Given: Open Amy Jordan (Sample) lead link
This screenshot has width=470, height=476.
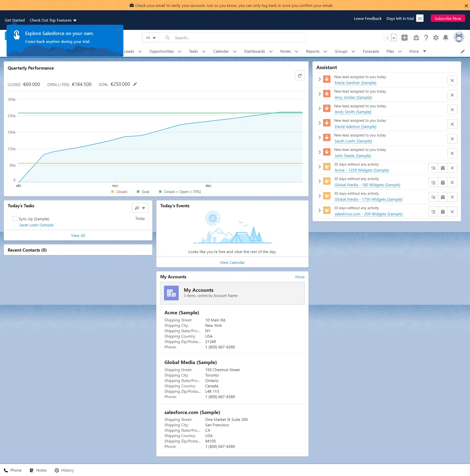Looking at the screenshot, I should [353, 98].
